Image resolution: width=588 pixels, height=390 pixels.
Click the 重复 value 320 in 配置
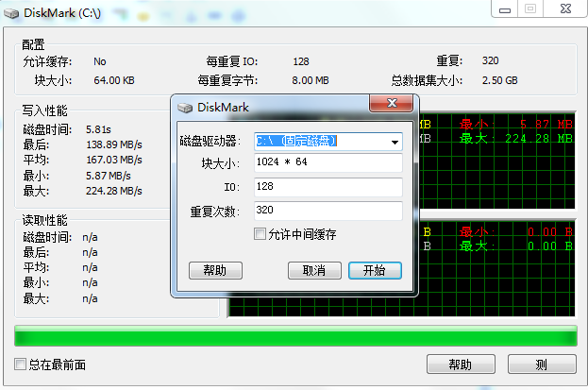490,60
